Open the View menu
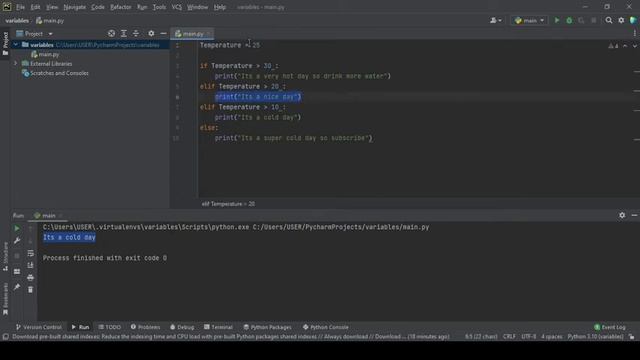Screen dimensions: 640x360 (52, 7)
